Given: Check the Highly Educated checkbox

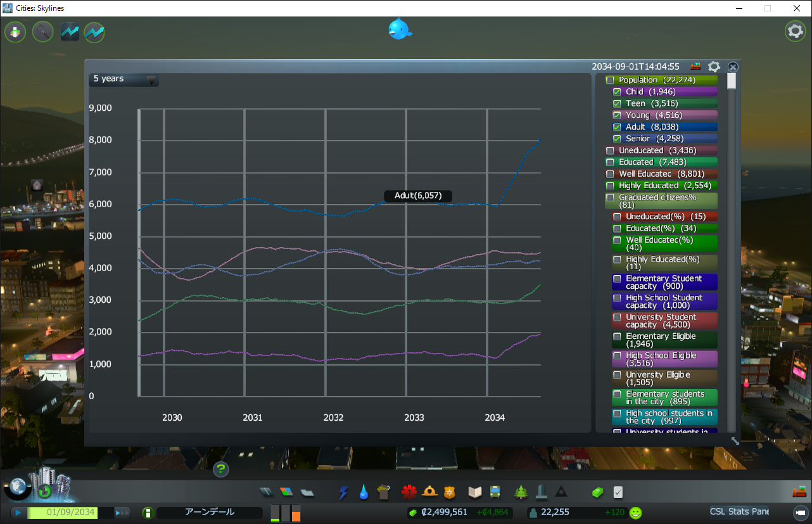Looking at the screenshot, I should (610, 186).
